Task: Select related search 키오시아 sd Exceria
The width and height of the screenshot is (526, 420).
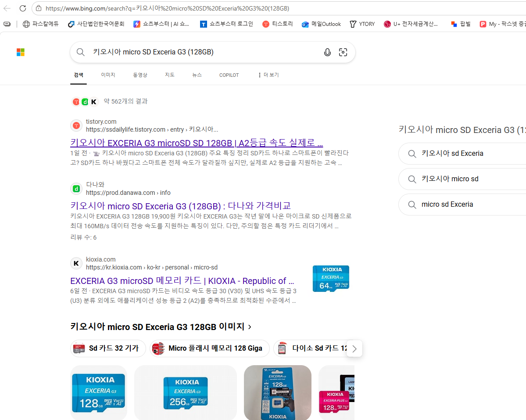Action: pyautogui.click(x=462, y=153)
